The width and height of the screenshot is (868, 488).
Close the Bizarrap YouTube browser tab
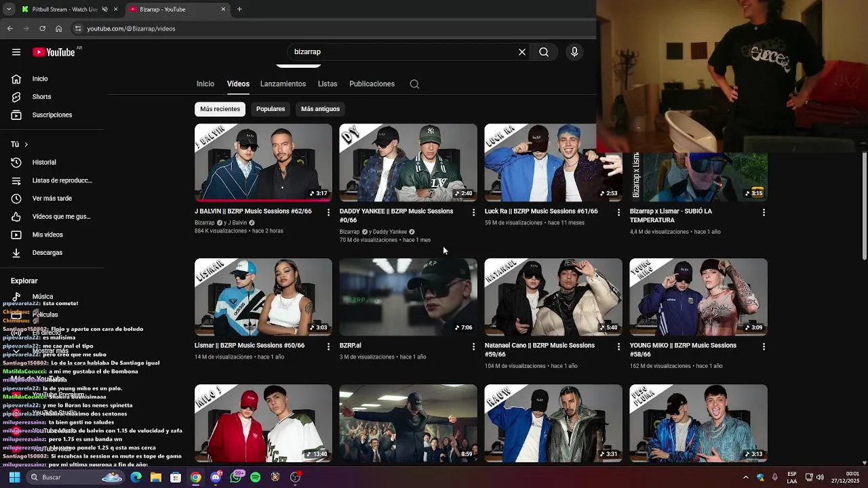(223, 9)
